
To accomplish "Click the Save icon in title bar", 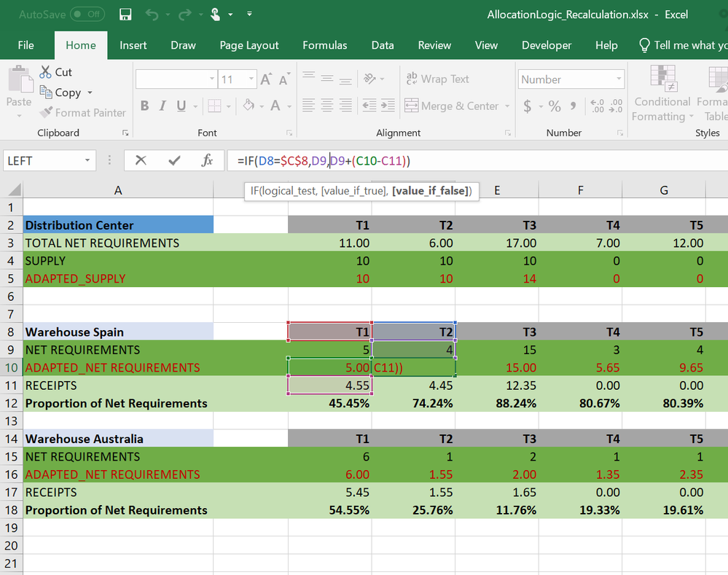I will point(125,15).
